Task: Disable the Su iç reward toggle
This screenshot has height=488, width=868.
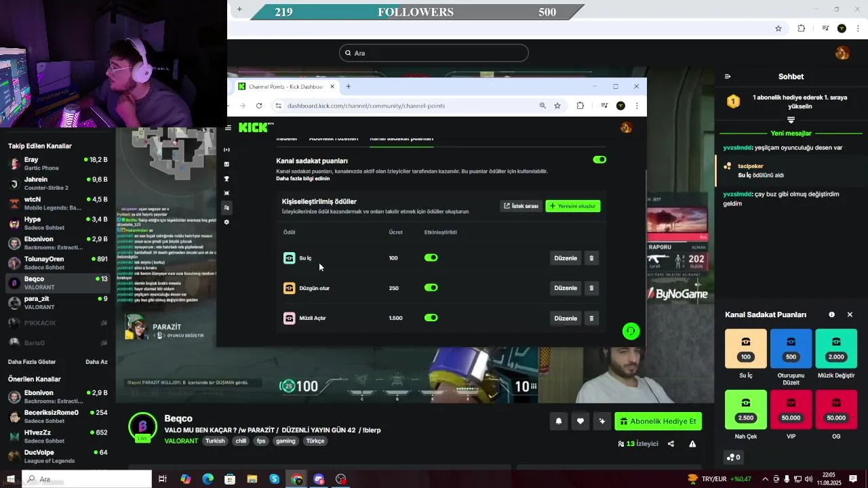Action: point(431,258)
